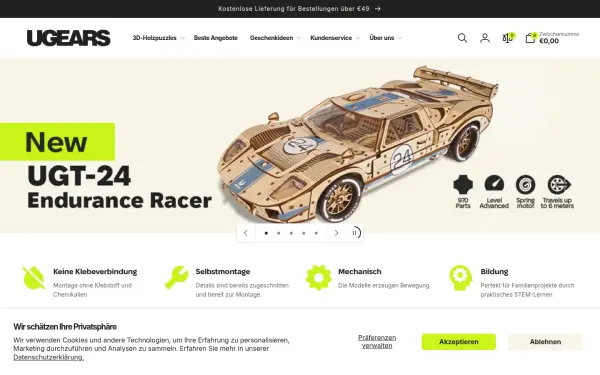The width and height of the screenshot is (600, 375).
Task: Click the Level Advanced gauge icon
Action: [494, 184]
